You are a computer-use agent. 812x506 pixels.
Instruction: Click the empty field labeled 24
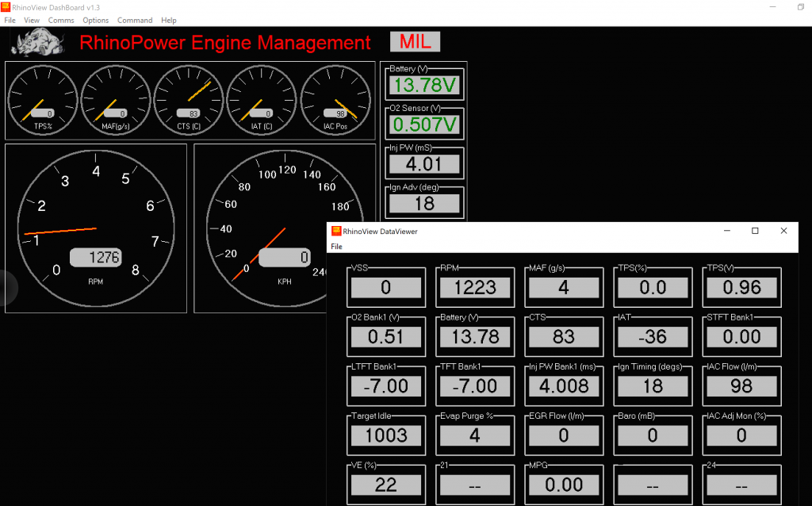tap(741, 485)
